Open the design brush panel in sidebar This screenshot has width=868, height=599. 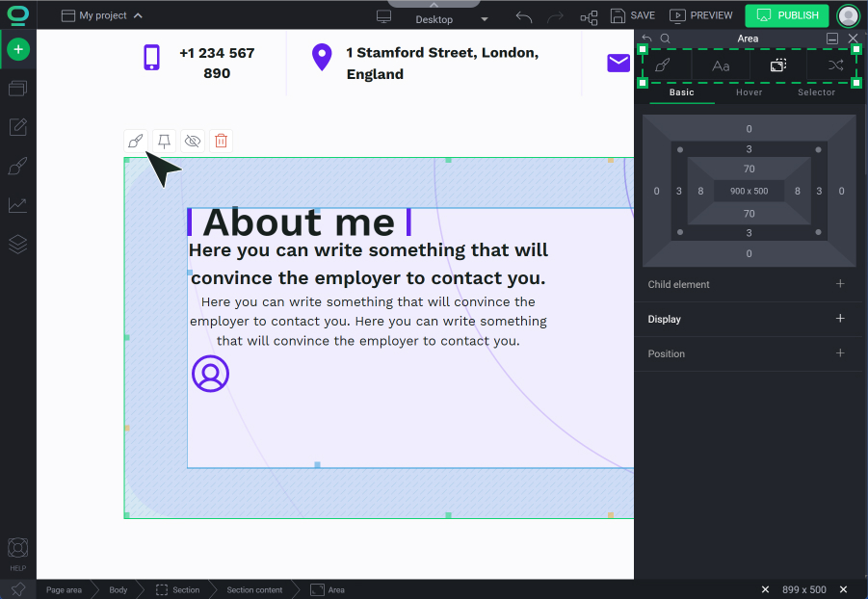tap(17, 166)
